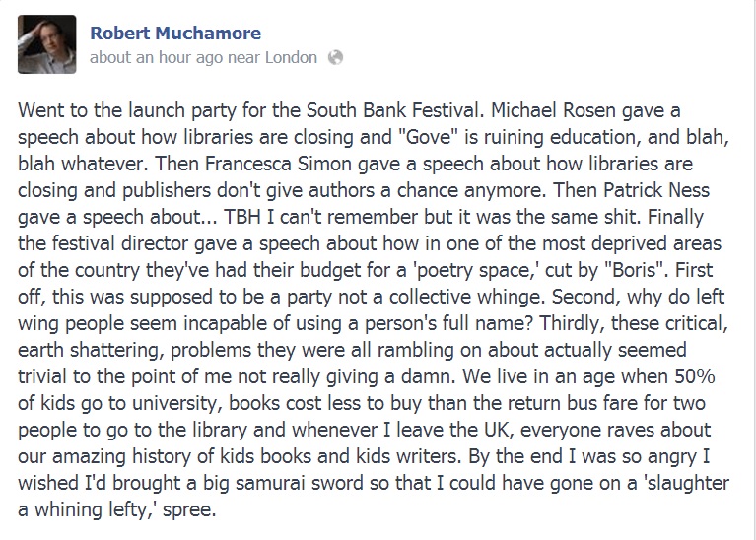Image resolution: width=756 pixels, height=540 pixels.
Task: Click the 'about an hour ago' timestamp
Action: [x=156, y=57]
